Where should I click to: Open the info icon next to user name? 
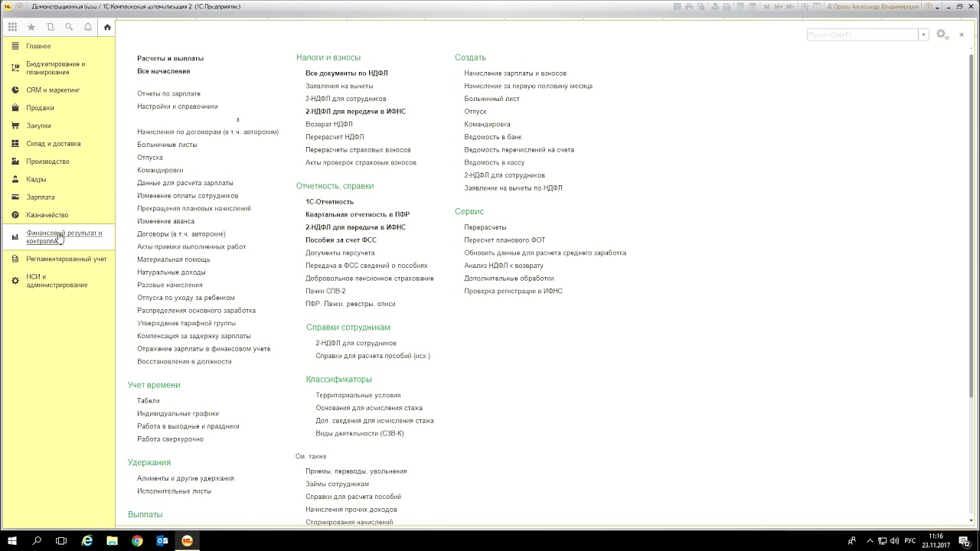[x=927, y=6]
